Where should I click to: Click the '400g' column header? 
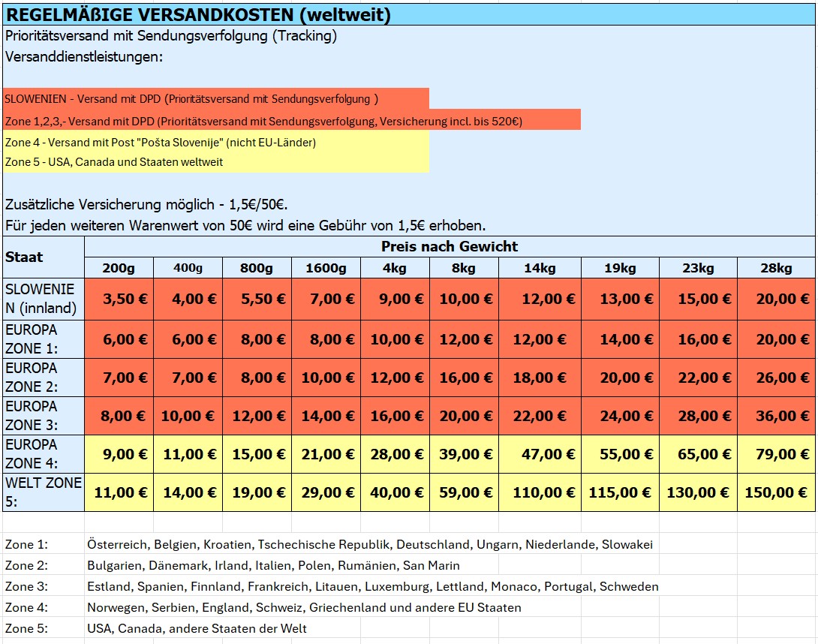pyautogui.click(x=188, y=268)
